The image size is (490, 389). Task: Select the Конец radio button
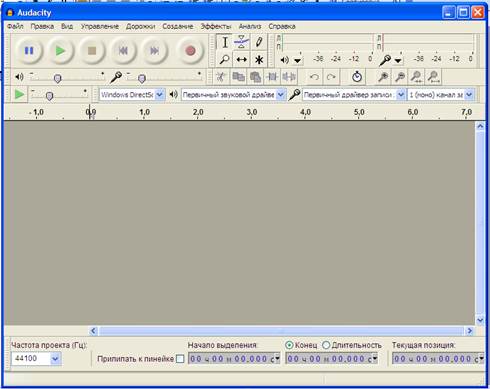(289, 345)
